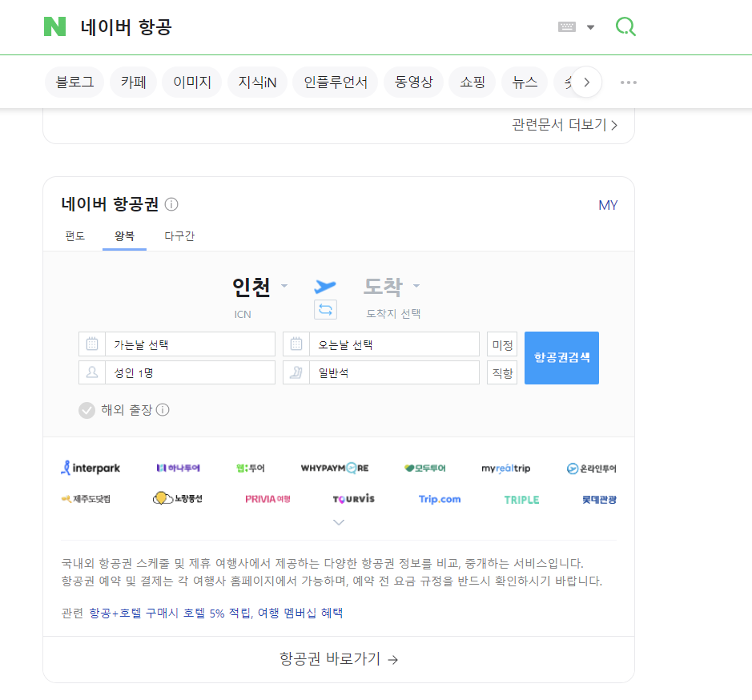Screen dimensions: 752x700
Task: Click the green Naver N logo
Action: [54, 27]
